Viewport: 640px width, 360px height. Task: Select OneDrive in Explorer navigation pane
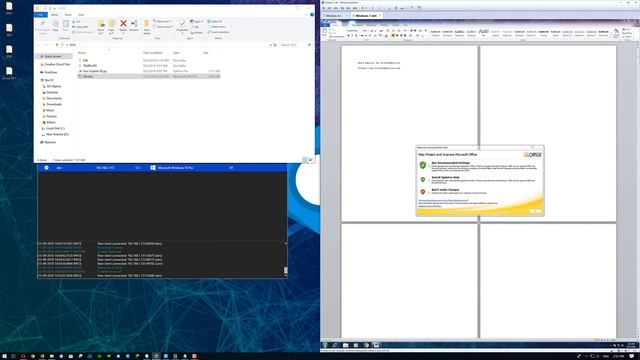(49, 72)
